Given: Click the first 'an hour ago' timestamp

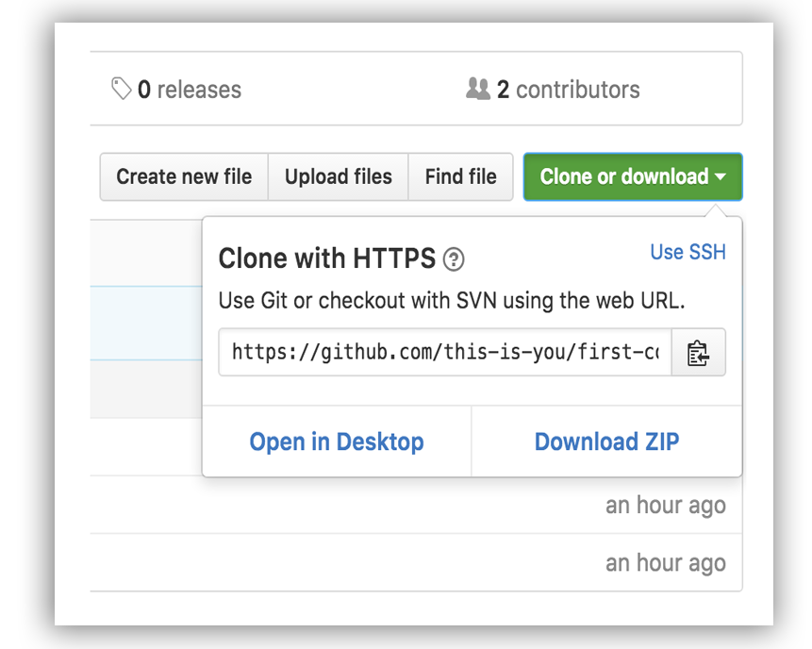Looking at the screenshot, I should click(x=666, y=506).
